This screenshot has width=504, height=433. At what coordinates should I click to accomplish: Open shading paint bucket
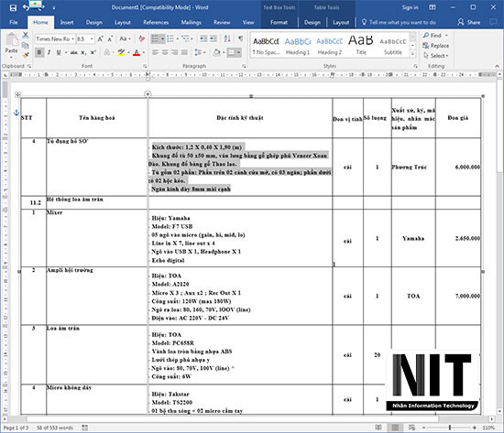[216, 52]
